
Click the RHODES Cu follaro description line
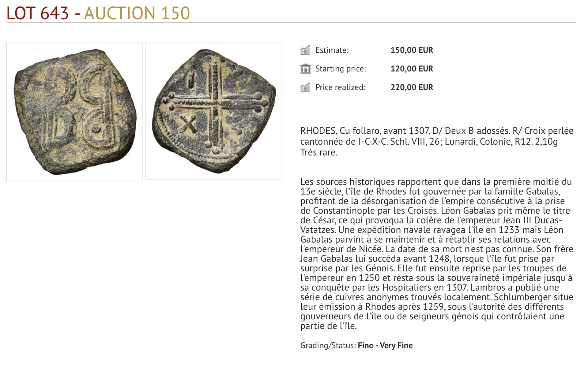click(x=437, y=131)
